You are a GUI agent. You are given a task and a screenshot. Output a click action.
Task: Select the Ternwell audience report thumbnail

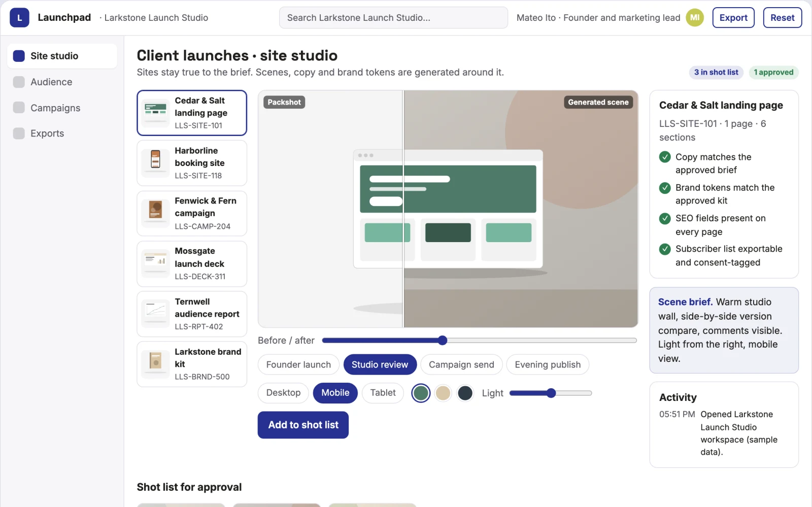point(155,314)
